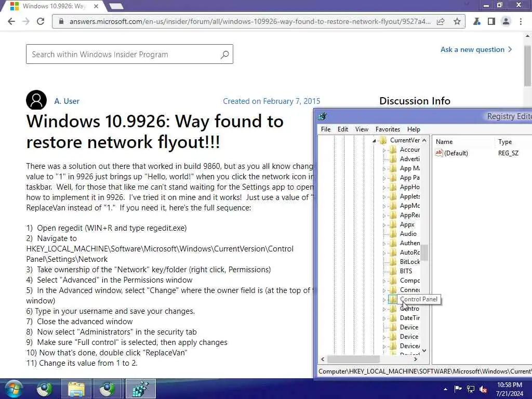Click Ask a new question link
532x399 pixels.
point(476,49)
